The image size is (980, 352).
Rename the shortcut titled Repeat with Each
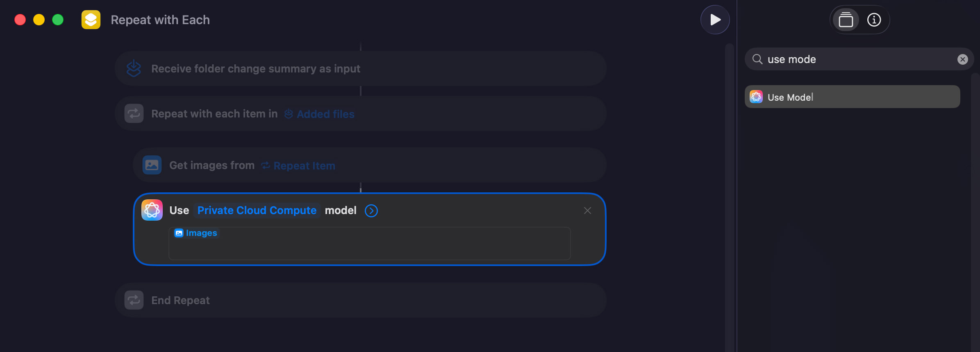tap(160, 19)
